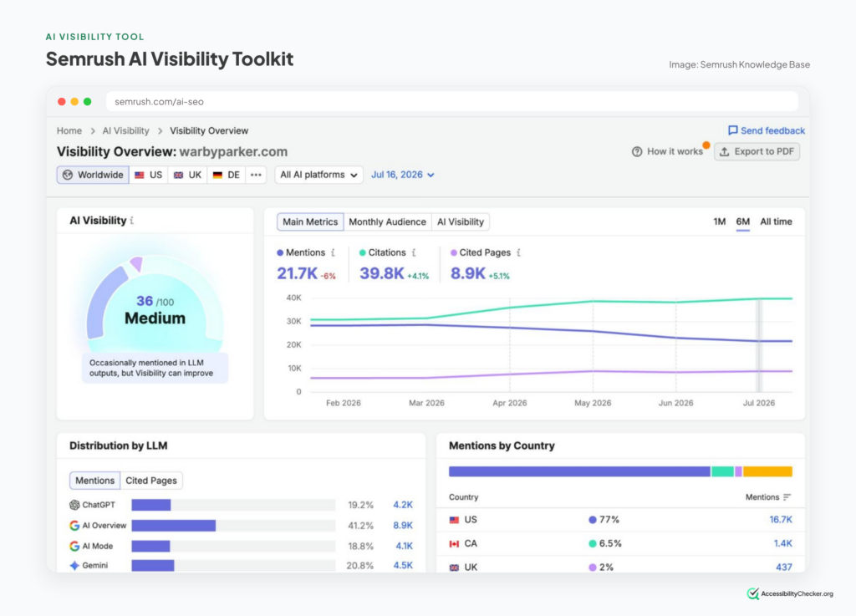The image size is (856, 616).
Task: Click the How it works button
Action: 668,151
